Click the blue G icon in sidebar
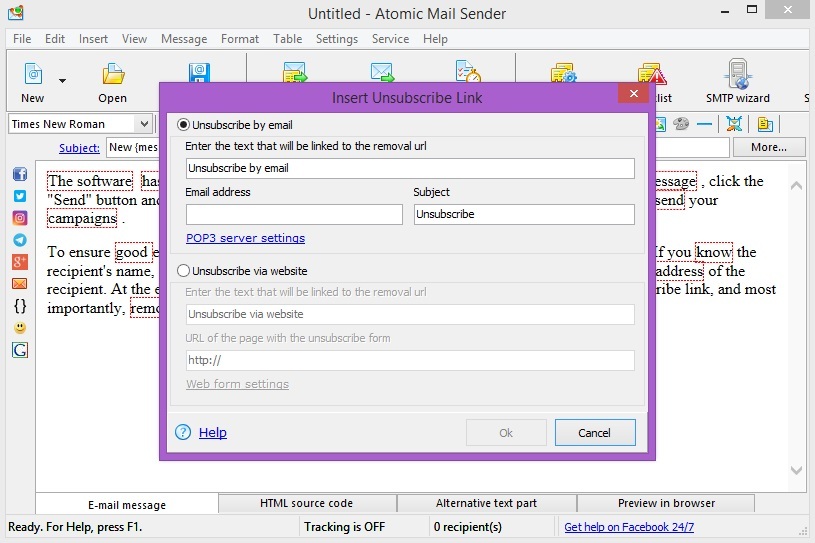This screenshot has height=543, width=815. (x=20, y=350)
